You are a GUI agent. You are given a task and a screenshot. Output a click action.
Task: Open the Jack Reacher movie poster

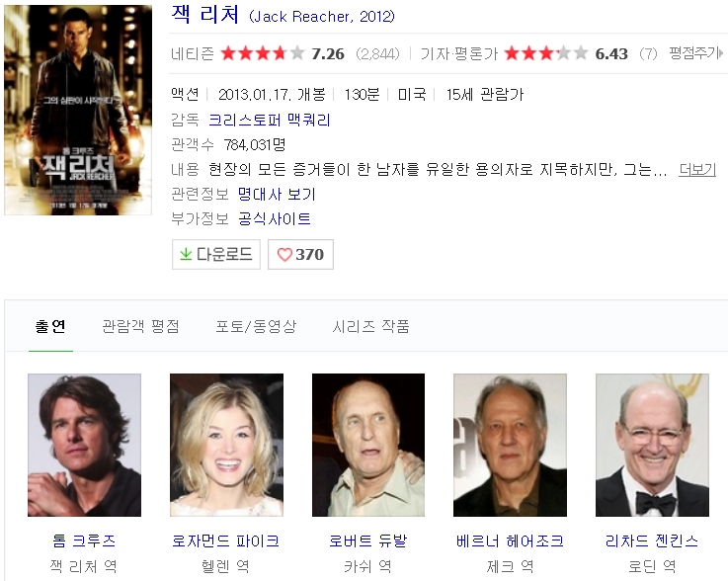pos(78,109)
